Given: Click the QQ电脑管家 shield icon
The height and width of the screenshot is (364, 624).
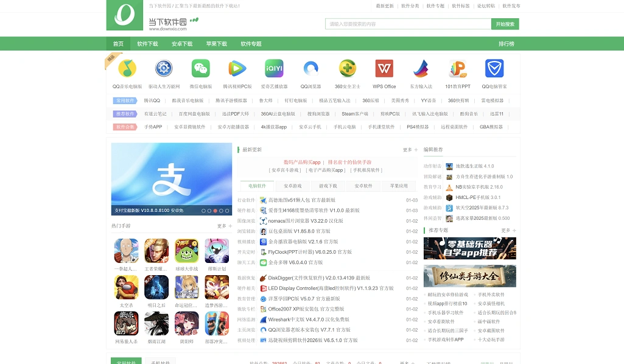Looking at the screenshot, I should (494, 69).
